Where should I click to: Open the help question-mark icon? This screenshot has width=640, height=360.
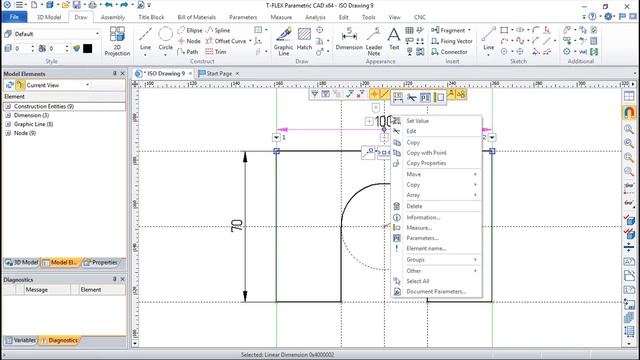point(592,17)
